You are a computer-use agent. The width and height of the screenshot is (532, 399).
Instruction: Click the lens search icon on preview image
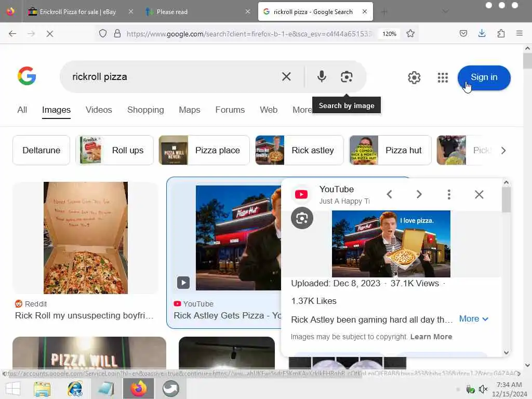[302, 218]
